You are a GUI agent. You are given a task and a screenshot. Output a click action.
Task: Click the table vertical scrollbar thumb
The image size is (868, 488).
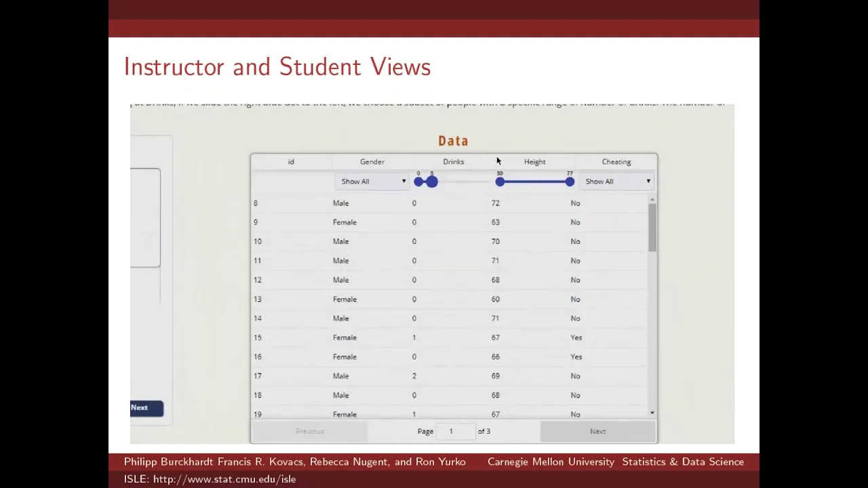click(652, 228)
